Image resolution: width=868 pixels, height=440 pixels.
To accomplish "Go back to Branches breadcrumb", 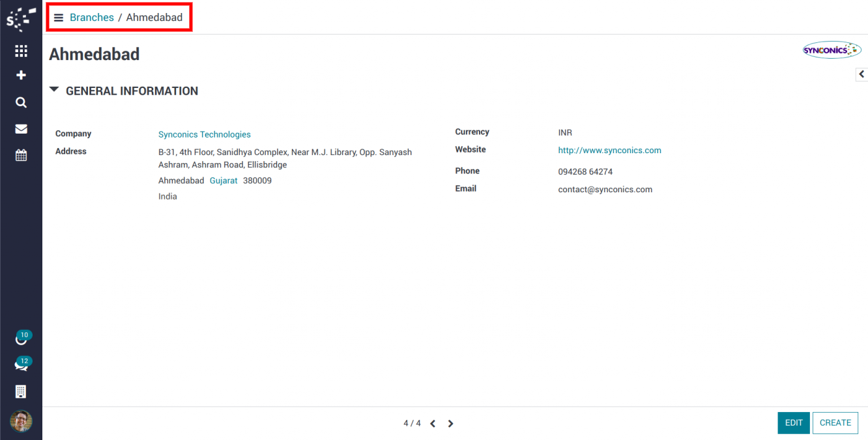I will [92, 18].
